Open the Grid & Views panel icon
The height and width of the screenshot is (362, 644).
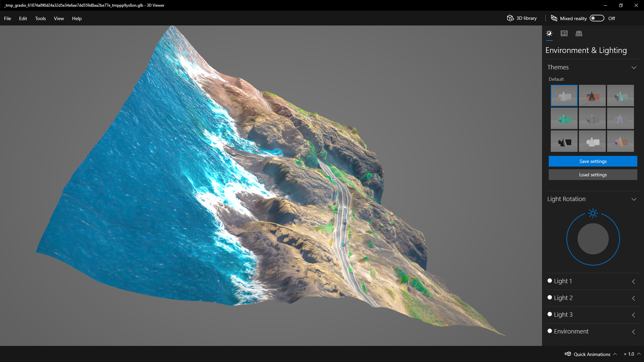tap(579, 33)
